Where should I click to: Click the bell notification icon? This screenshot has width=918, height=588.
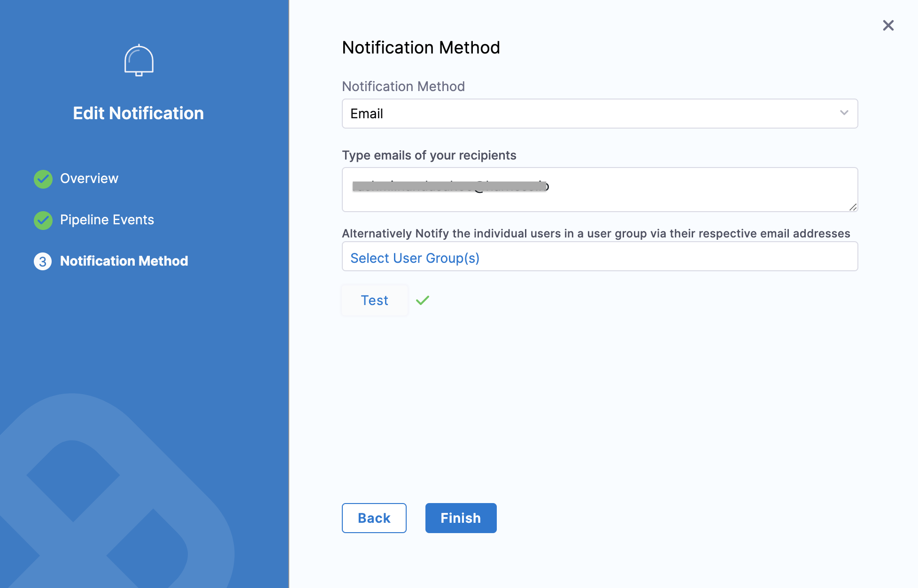tap(139, 61)
